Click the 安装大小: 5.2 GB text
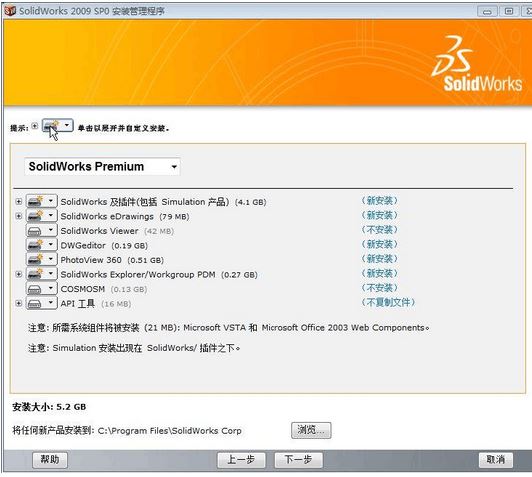 point(49,407)
